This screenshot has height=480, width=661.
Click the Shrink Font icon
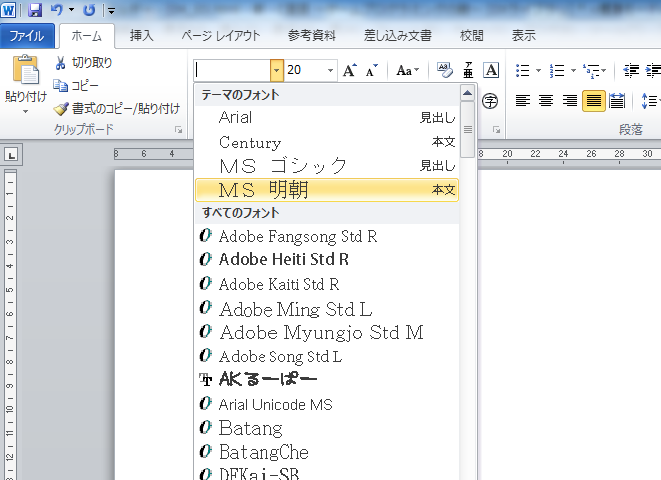pyautogui.click(x=372, y=70)
